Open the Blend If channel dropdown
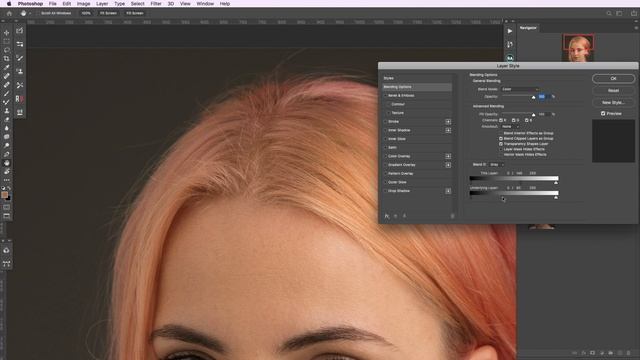The width and height of the screenshot is (640, 360). coord(496,164)
